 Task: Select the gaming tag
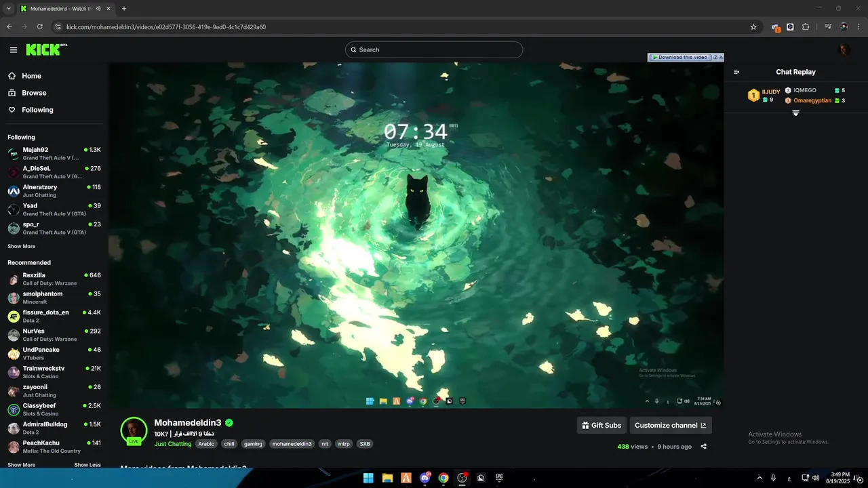tap(253, 444)
